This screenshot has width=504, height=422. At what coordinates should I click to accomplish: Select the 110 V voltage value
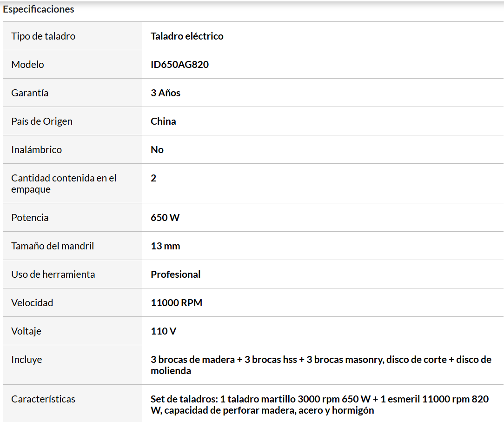click(x=164, y=331)
